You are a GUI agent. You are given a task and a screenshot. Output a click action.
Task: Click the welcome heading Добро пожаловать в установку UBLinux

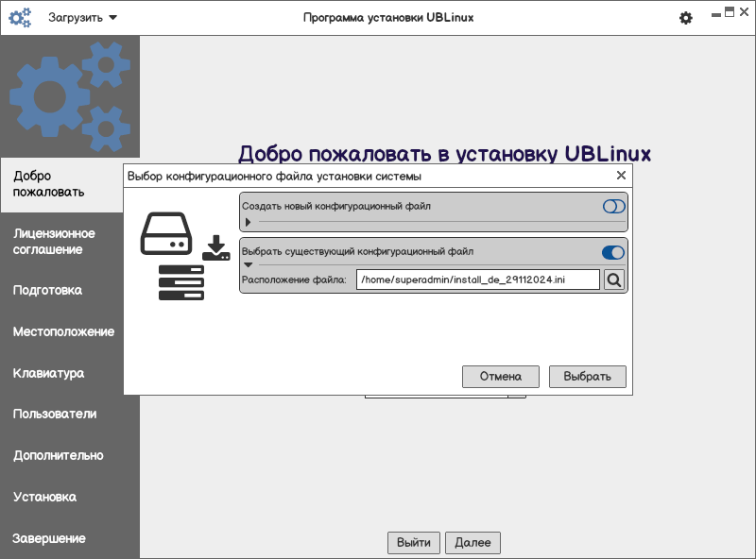[444, 154]
